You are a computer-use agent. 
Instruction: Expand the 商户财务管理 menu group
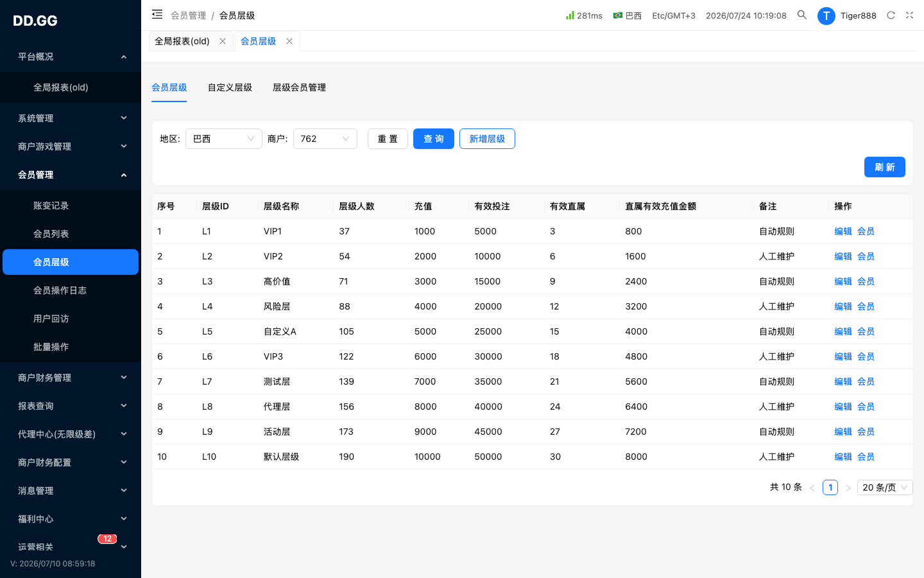(71, 378)
